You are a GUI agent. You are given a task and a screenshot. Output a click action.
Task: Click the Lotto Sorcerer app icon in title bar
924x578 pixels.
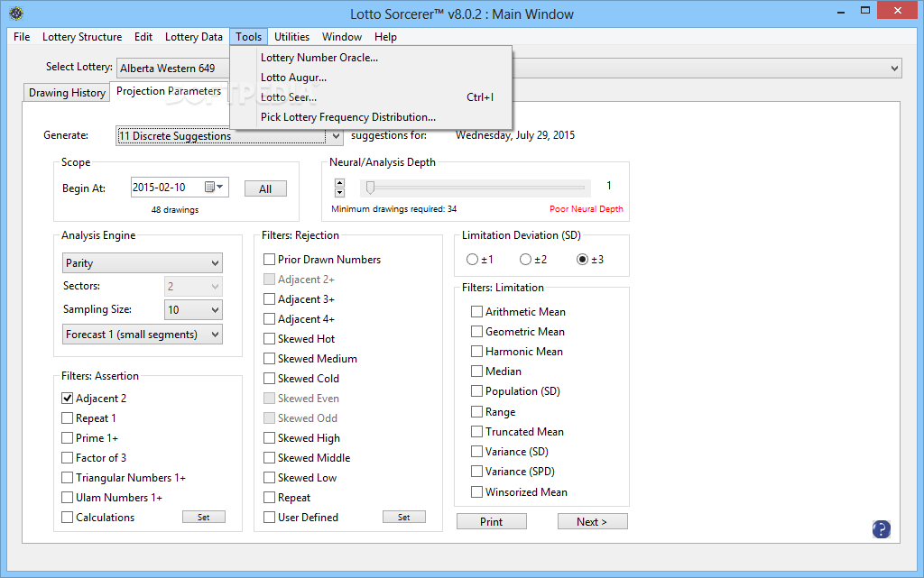(x=16, y=13)
